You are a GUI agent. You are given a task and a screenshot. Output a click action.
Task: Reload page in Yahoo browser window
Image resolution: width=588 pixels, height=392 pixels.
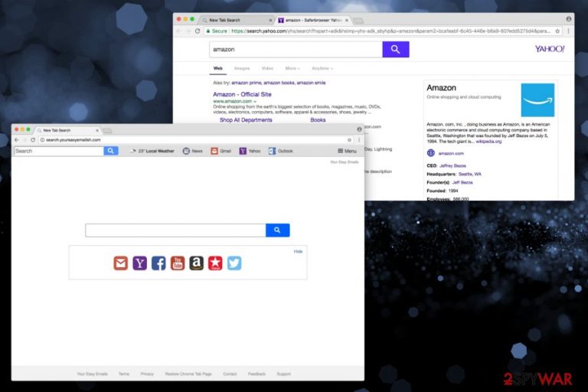coord(198,31)
